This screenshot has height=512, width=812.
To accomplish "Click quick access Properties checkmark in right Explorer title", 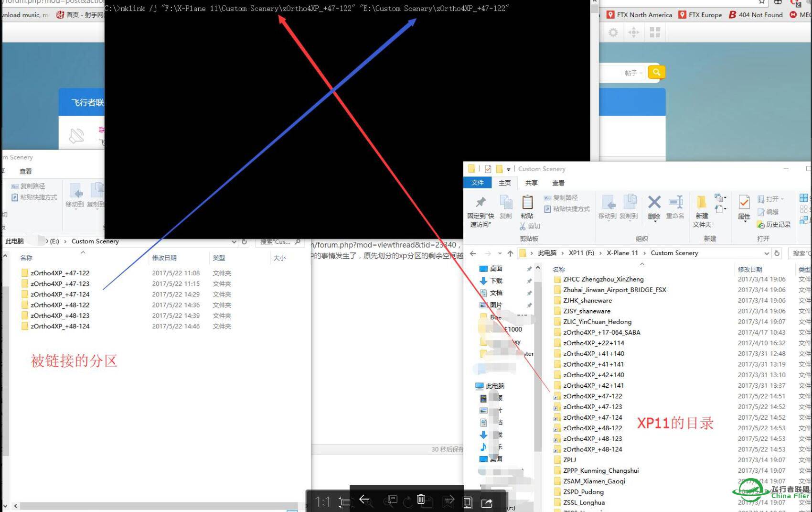I will (488, 169).
